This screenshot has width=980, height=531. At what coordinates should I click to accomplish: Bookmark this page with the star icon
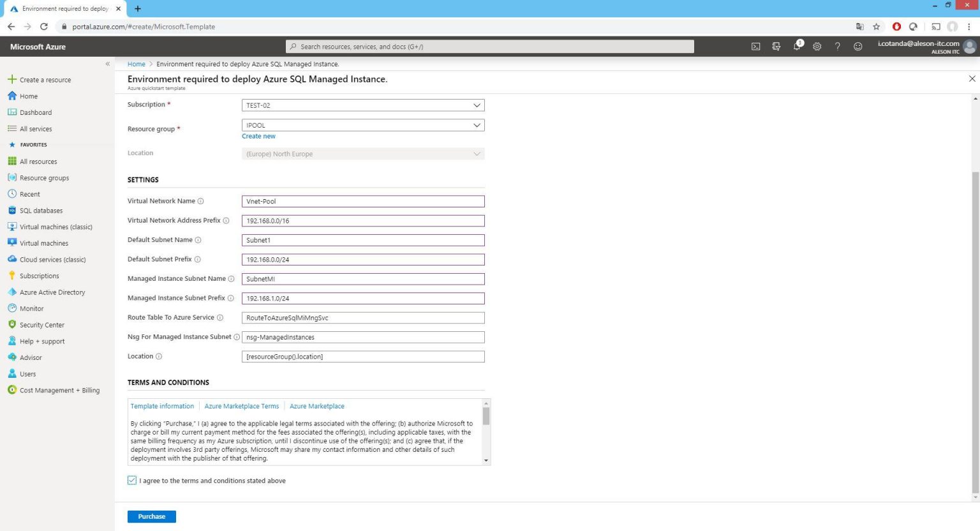[x=877, y=27]
